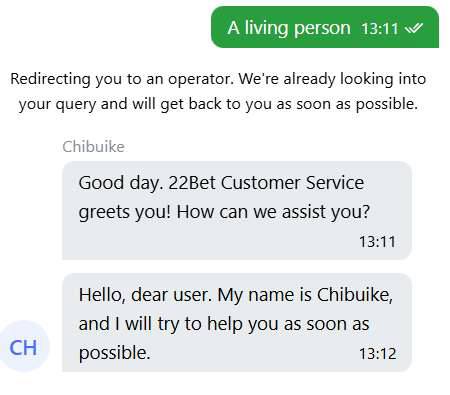Click "Good day." at start of greeting
450x395 pixels.
(121, 183)
